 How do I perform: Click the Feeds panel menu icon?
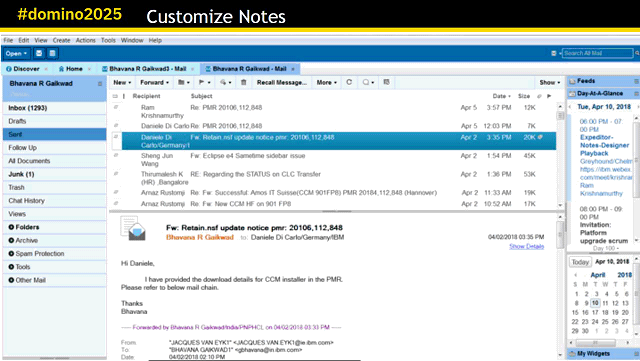[636, 81]
